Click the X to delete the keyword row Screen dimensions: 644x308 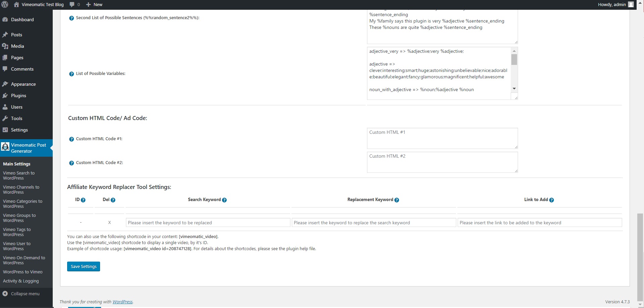tap(109, 223)
